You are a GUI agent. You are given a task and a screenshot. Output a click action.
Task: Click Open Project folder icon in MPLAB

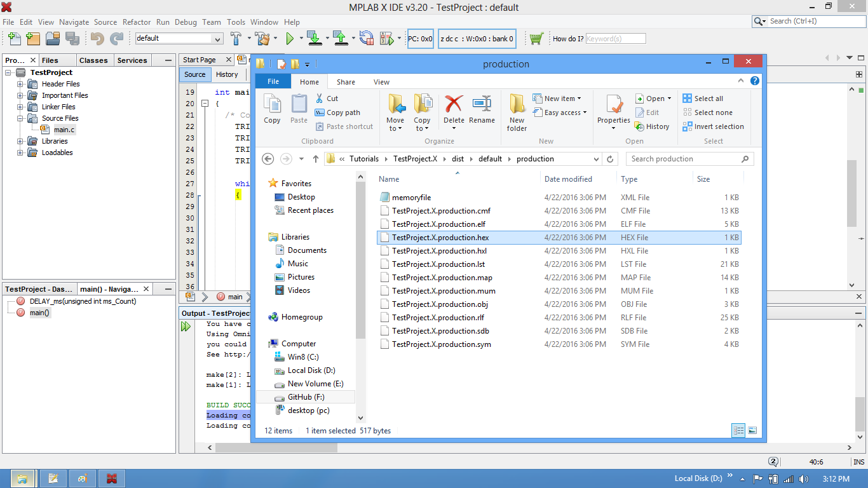(x=52, y=39)
